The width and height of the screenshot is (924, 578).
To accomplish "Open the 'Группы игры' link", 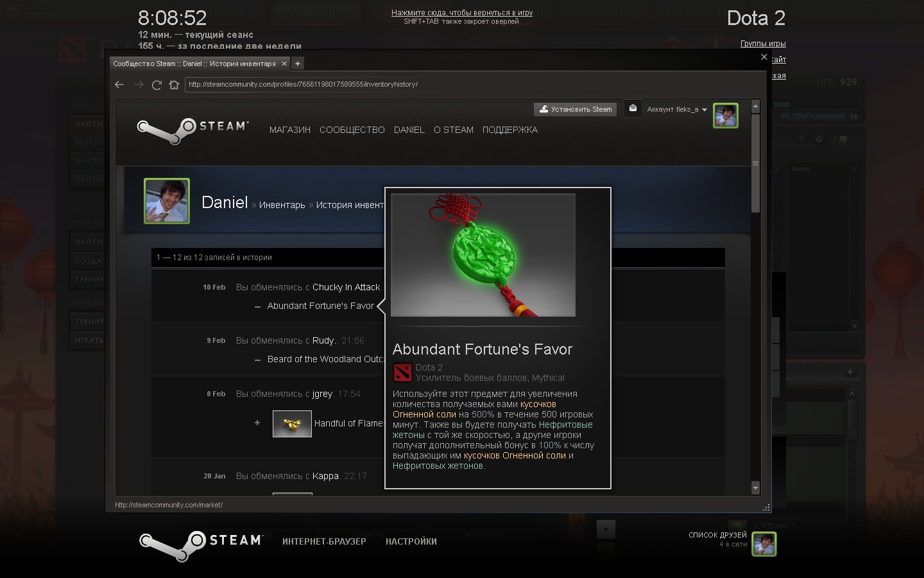I will pos(763,44).
